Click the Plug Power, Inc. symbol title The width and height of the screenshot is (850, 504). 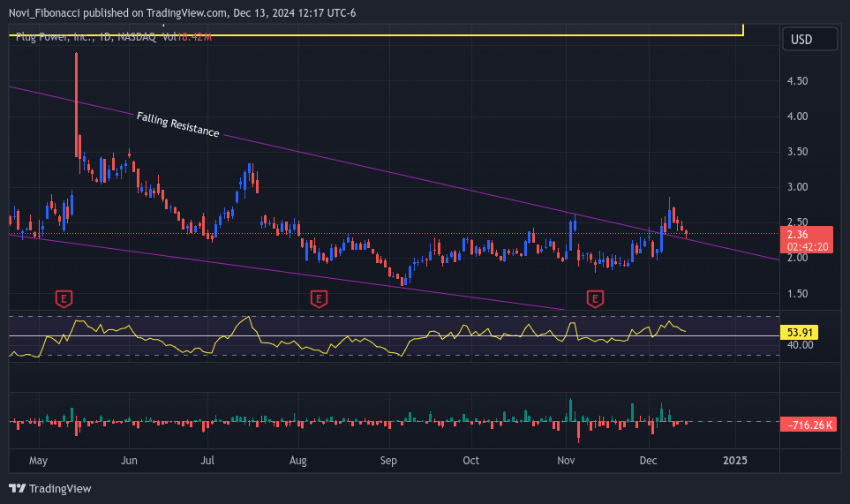(x=56, y=37)
